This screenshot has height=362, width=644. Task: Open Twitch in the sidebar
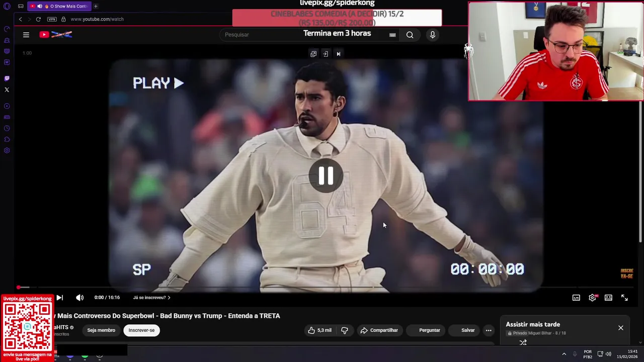[x=7, y=78]
